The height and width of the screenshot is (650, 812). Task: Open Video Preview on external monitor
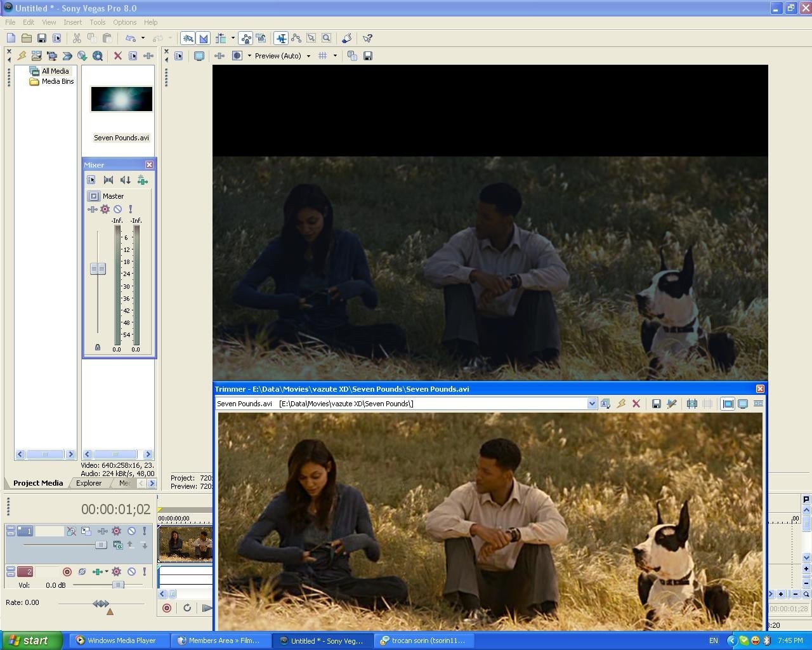[199, 56]
